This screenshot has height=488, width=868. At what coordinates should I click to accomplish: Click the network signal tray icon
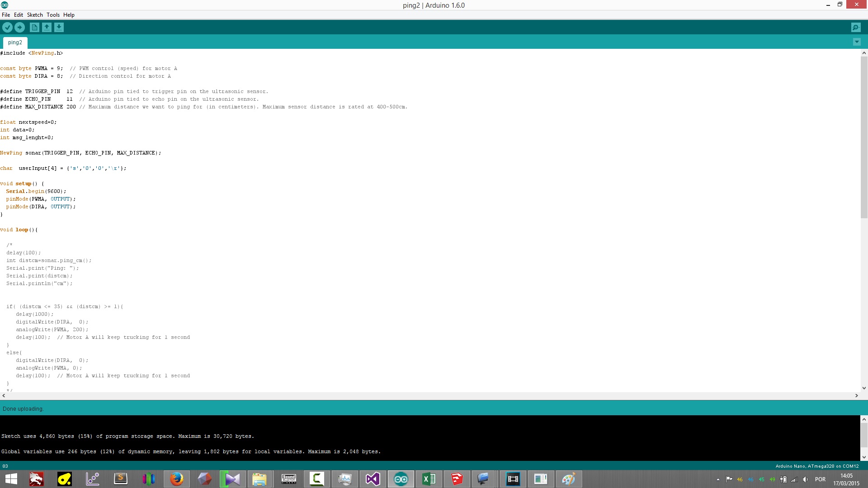point(794,479)
